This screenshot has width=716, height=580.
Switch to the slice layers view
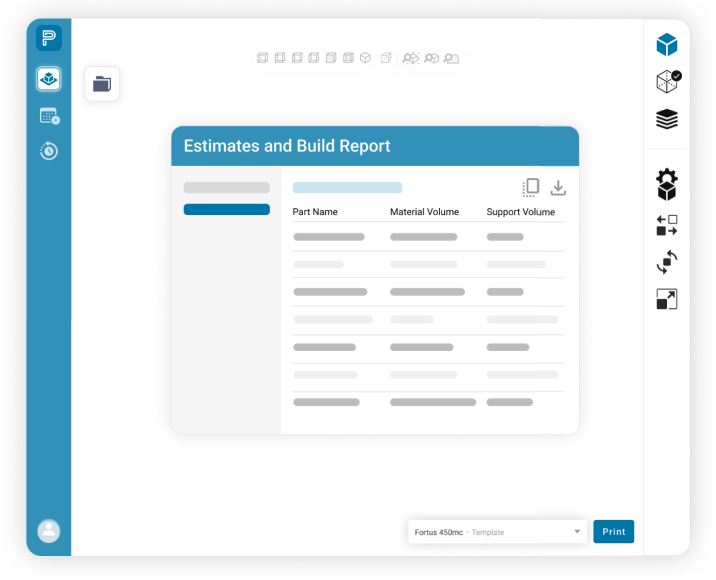(667, 119)
